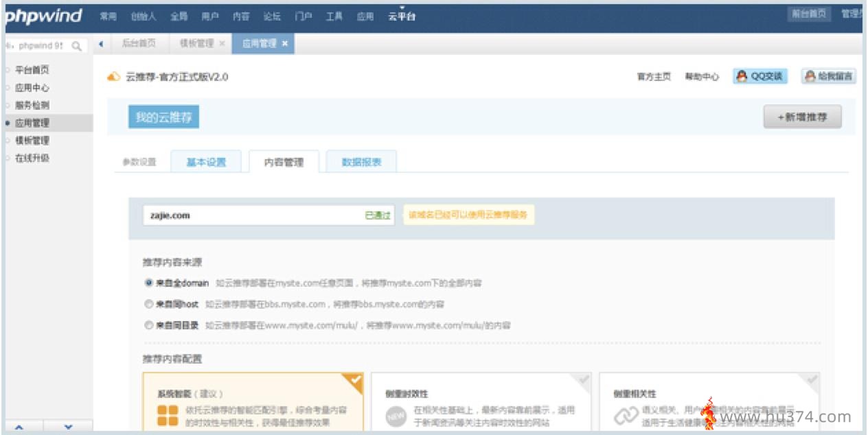Click the four-square icon in 系统智能 card
This screenshot has height=435, width=868.
click(168, 414)
